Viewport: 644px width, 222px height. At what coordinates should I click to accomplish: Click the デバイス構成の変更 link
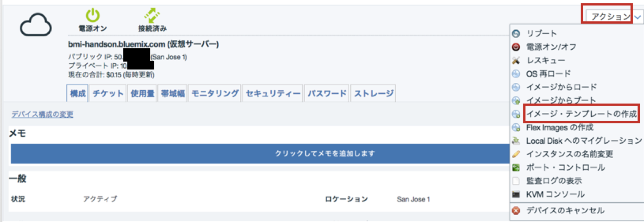(x=42, y=114)
